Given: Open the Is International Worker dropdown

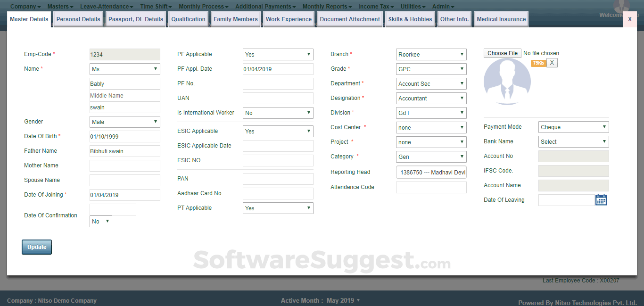Looking at the screenshot, I should point(278,113).
